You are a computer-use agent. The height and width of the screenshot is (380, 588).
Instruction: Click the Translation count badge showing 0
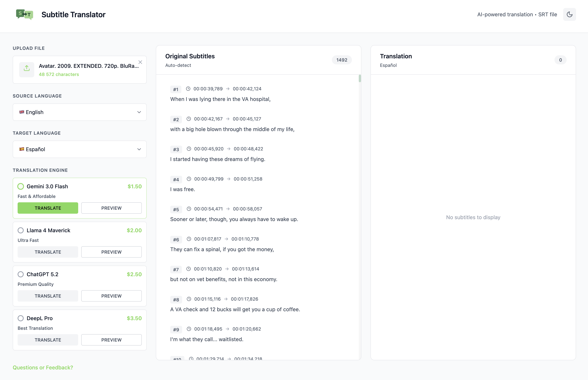[x=560, y=60]
